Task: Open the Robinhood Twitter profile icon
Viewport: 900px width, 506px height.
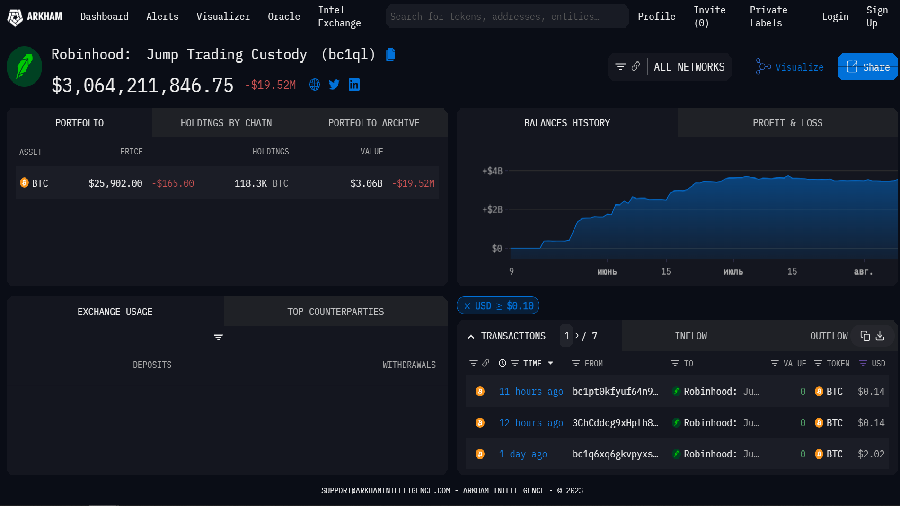Action: click(334, 85)
